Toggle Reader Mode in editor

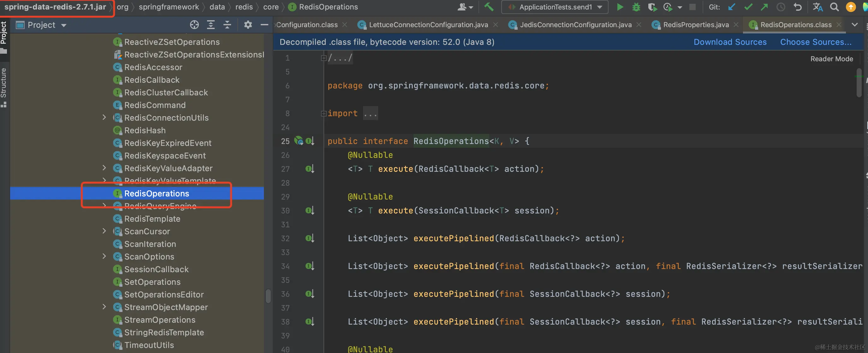831,59
